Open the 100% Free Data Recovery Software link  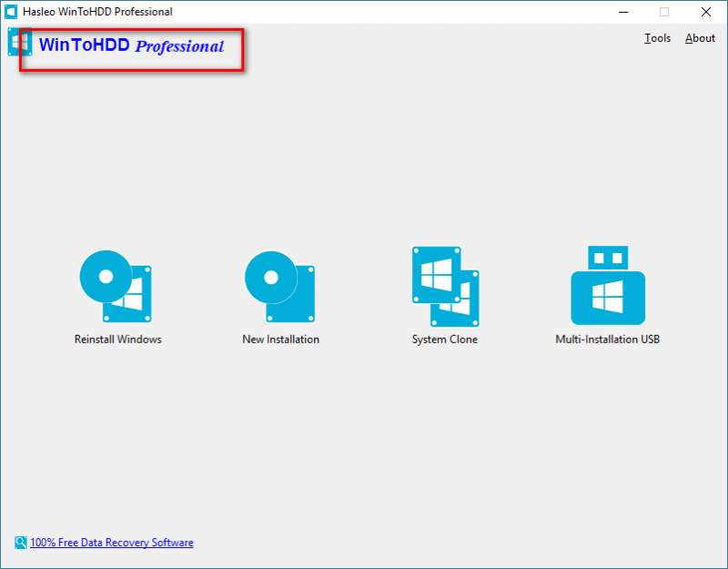pyautogui.click(x=112, y=543)
